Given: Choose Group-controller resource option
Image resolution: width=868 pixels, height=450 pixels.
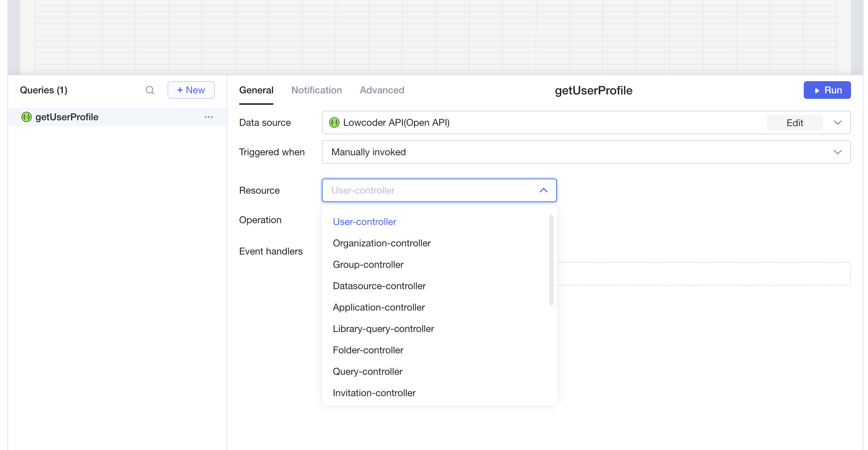Looking at the screenshot, I should coord(368,264).
